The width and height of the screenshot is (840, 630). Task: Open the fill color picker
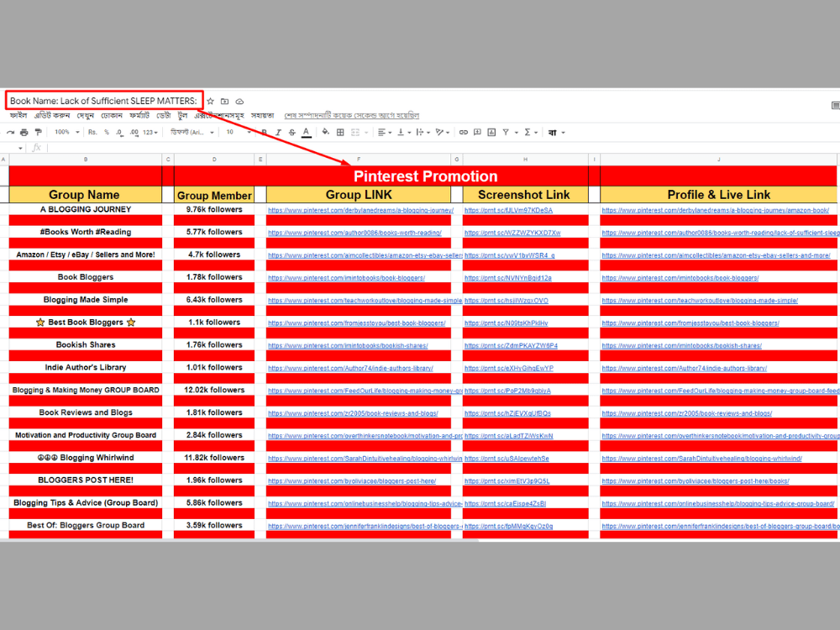click(326, 133)
